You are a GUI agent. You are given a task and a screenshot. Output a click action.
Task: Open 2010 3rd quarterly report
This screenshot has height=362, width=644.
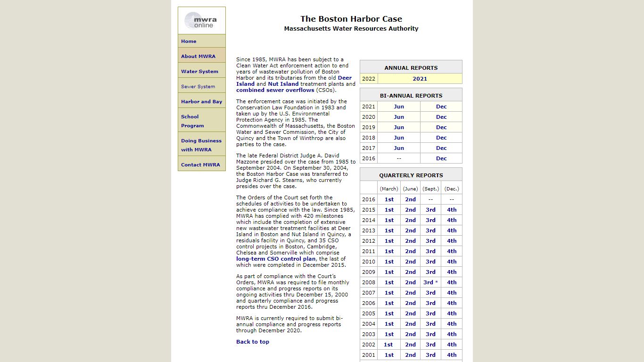[x=430, y=262]
